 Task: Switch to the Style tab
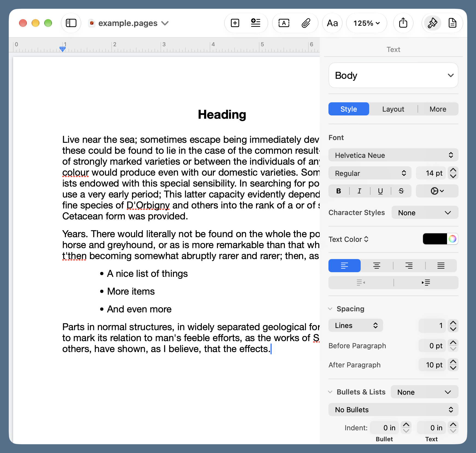pyautogui.click(x=349, y=109)
